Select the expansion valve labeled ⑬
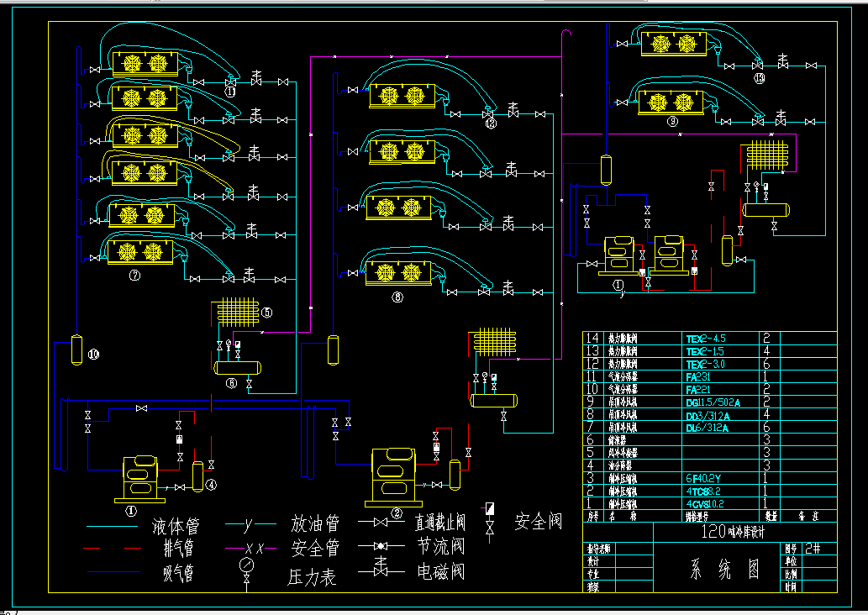The width and height of the screenshot is (868, 615). pos(757,66)
